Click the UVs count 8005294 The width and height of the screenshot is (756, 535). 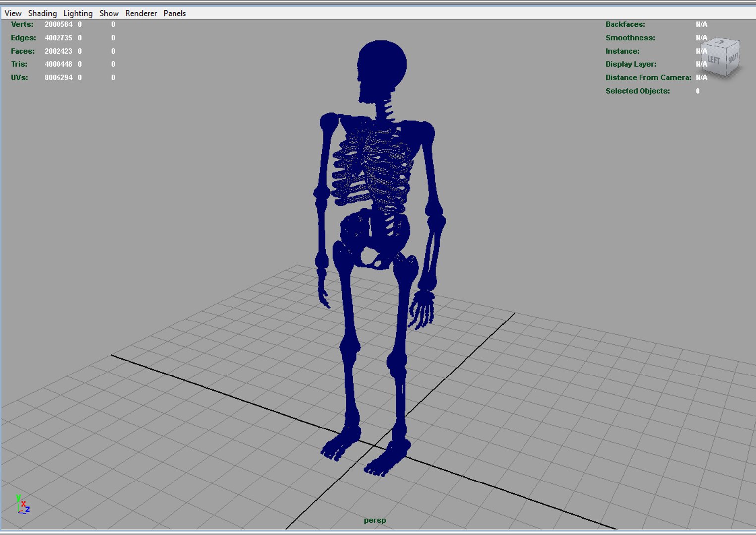(58, 78)
